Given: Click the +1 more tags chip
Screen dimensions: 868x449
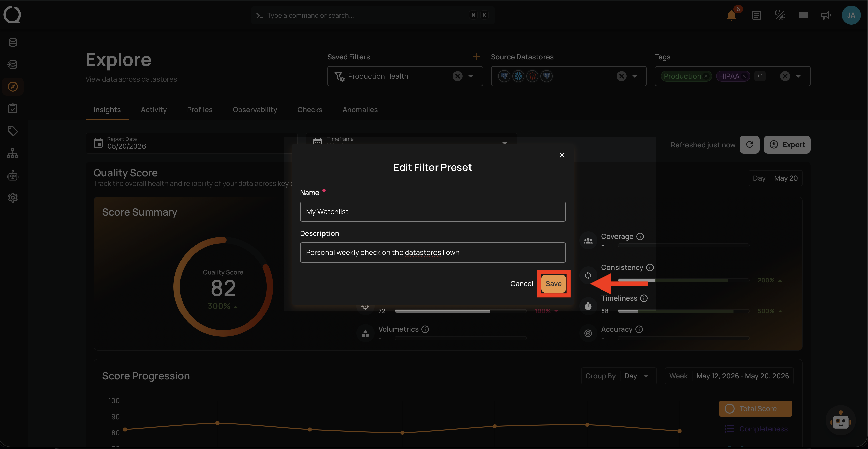Looking at the screenshot, I should (760, 76).
